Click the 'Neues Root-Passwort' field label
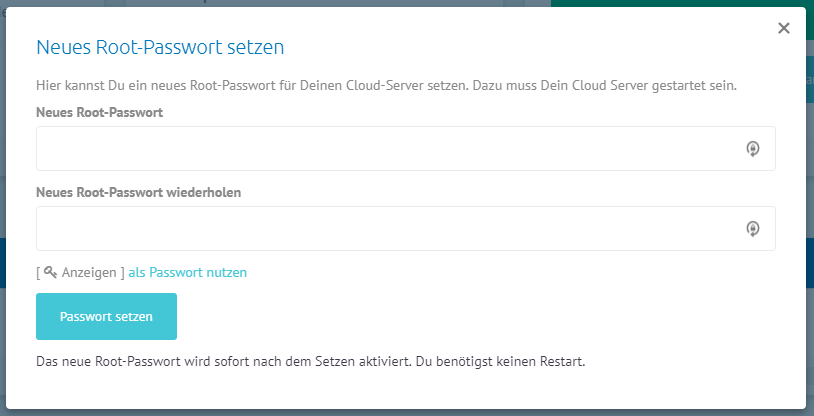The height and width of the screenshot is (416, 814). tap(100, 112)
